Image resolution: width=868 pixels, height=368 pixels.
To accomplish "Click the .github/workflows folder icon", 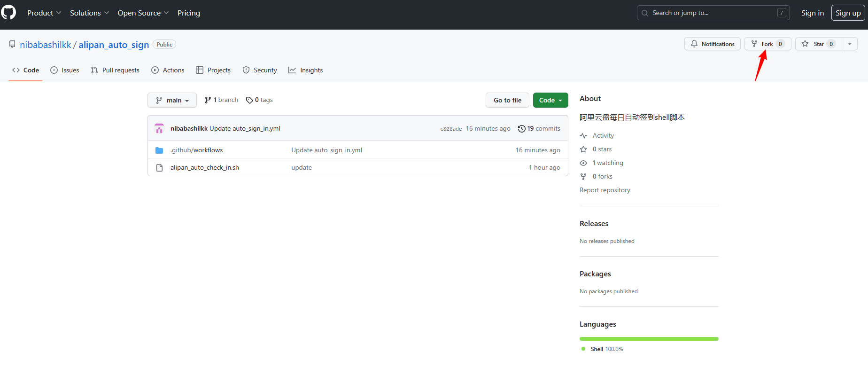I will [159, 150].
